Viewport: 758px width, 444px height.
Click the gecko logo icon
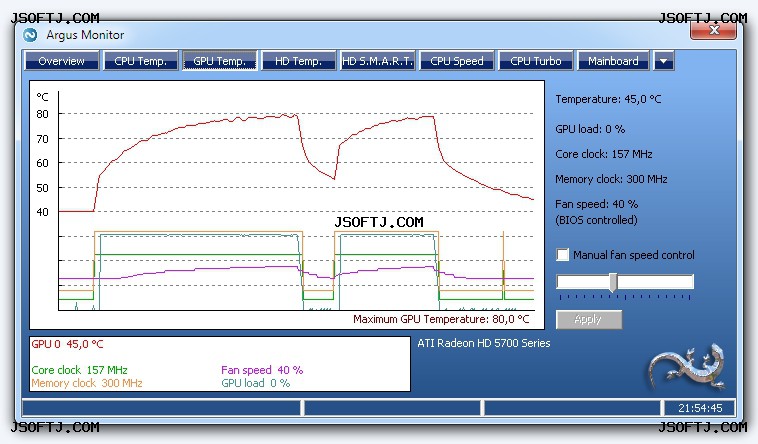coord(688,368)
